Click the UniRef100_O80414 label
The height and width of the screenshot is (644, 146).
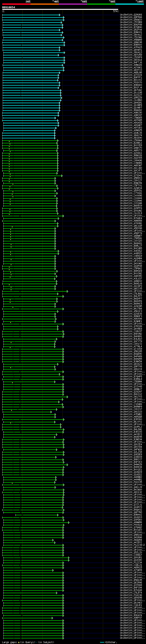point(131,60)
